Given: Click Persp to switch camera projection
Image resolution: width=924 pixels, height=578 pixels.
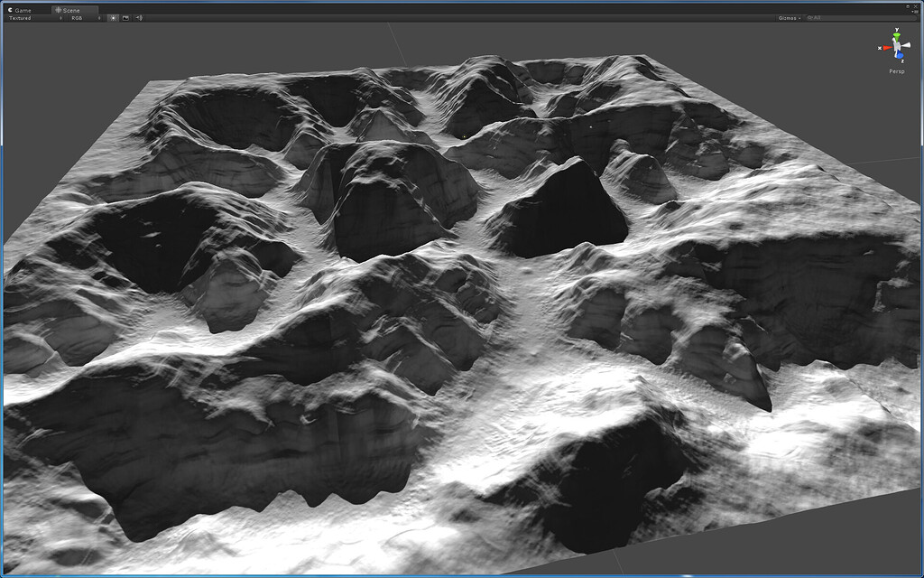Looking at the screenshot, I should [x=895, y=70].
